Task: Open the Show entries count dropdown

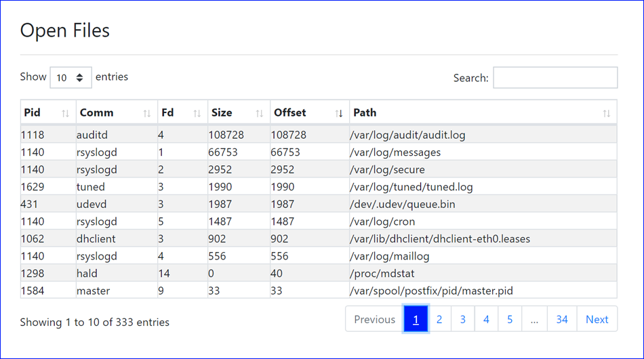Action: tap(71, 77)
